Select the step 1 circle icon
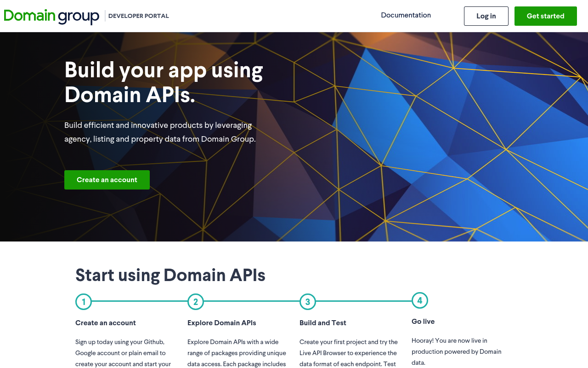Screen dimensions: 588x368 [x=84, y=302]
